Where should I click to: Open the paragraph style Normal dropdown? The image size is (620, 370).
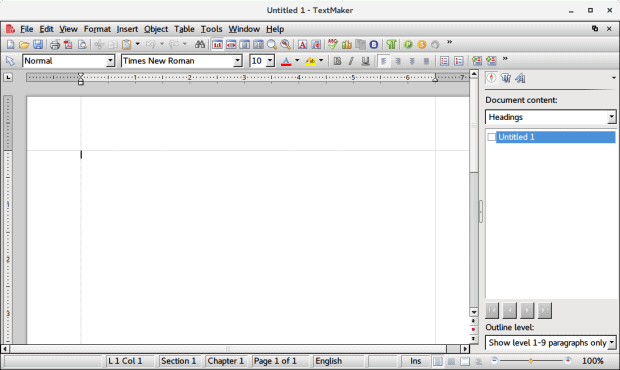pos(110,61)
